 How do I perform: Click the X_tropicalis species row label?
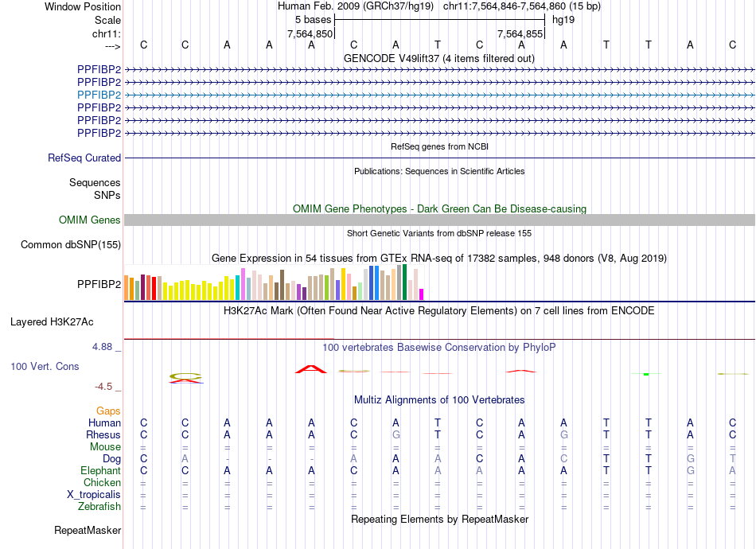[94, 495]
